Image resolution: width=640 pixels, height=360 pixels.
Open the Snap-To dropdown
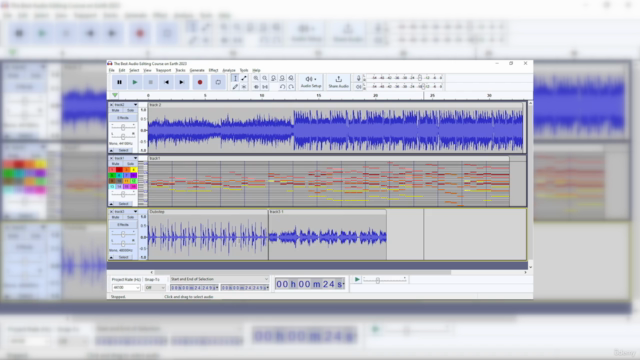click(x=155, y=287)
